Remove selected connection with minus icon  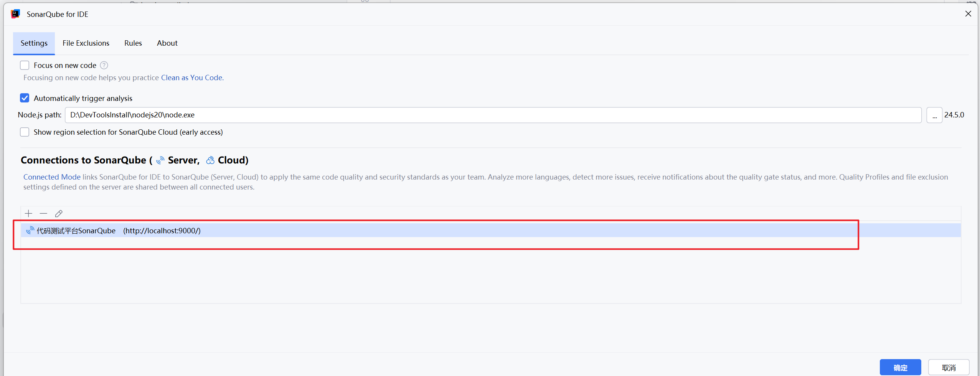pyautogui.click(x=43, y=213)
